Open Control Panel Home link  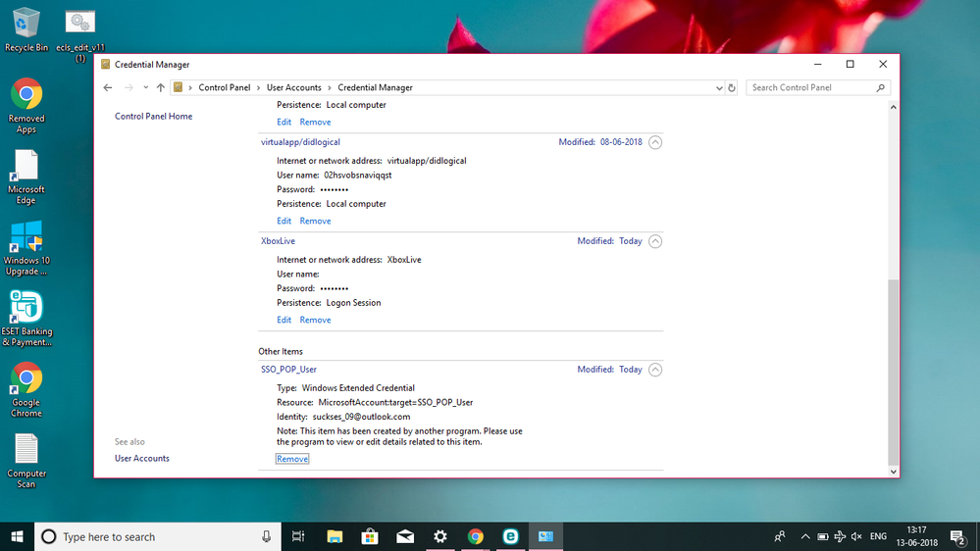[x=153, y=117]
